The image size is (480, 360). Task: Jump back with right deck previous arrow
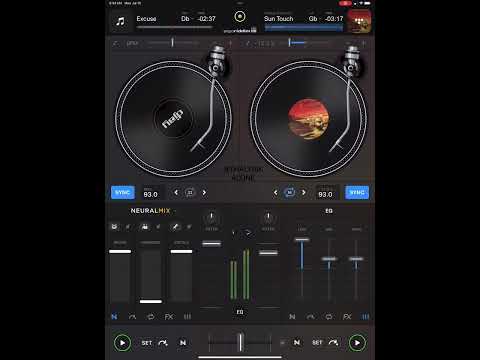[x=275, y=192]
